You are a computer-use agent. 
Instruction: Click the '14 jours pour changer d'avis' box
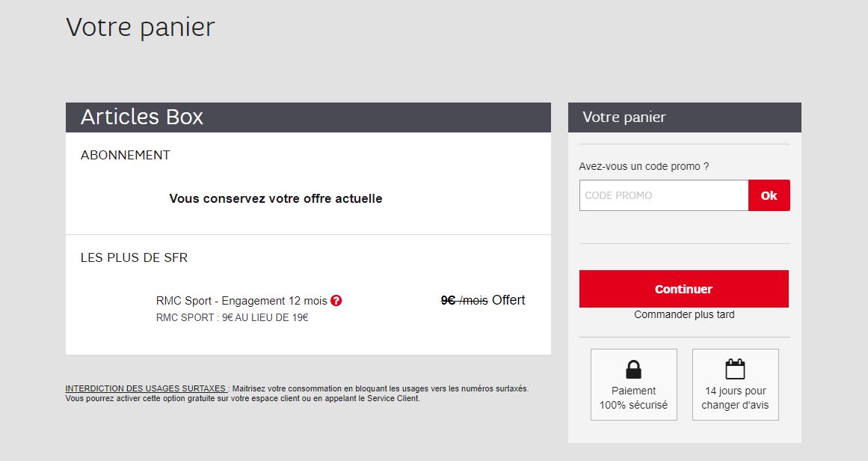[735, 384]
